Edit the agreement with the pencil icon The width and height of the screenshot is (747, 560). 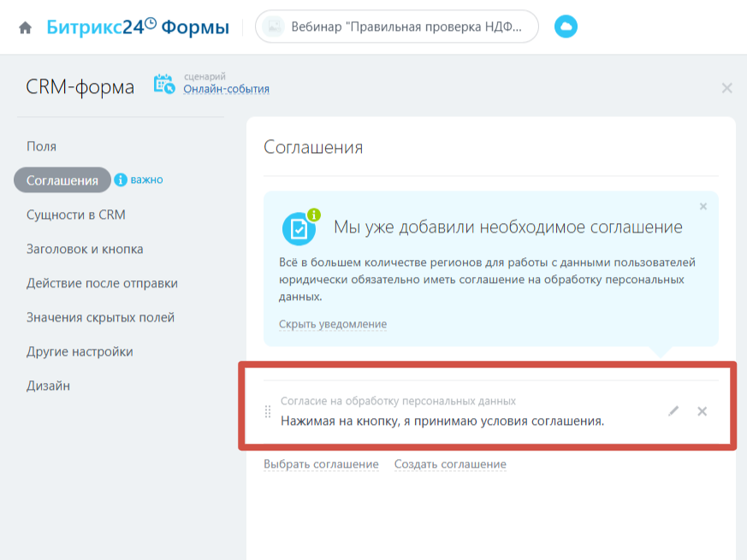click(673, 411)
